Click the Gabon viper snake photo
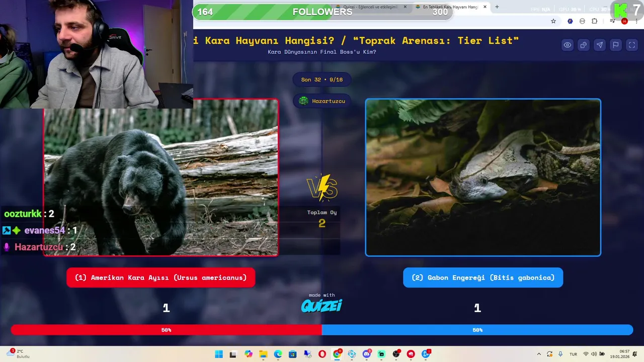644x362 pixels. [483, 177]
